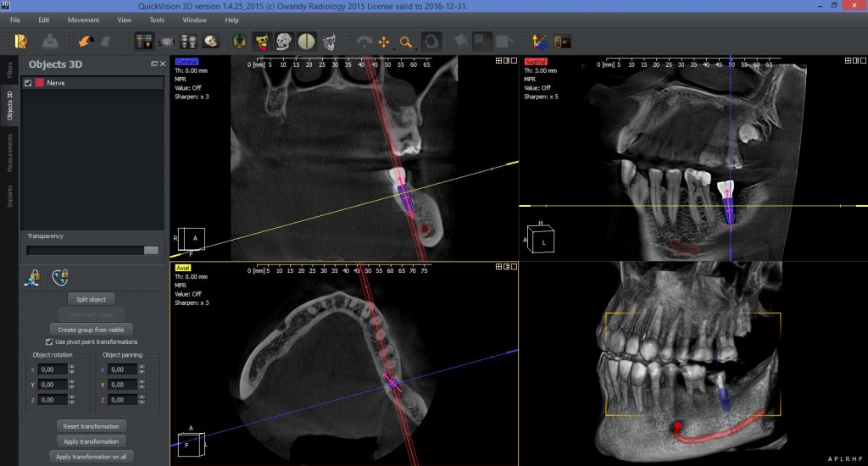Click the orange undo arrow icon
868x466 pixels.
(85, 41)
